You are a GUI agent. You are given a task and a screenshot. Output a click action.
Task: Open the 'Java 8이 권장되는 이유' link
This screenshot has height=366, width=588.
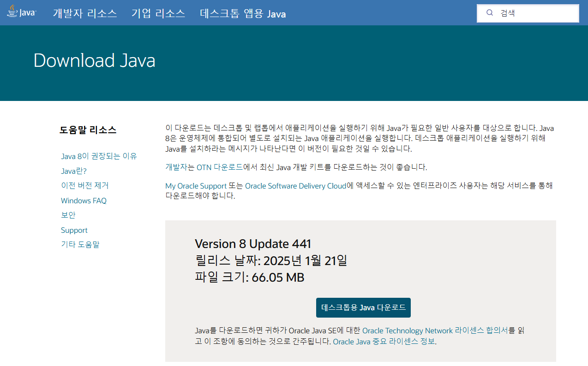tap(99, 156)
